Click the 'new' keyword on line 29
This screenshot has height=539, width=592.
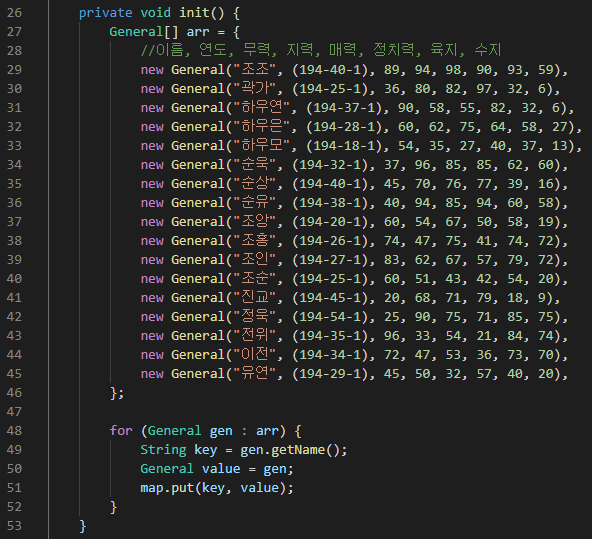pos(152,71)
